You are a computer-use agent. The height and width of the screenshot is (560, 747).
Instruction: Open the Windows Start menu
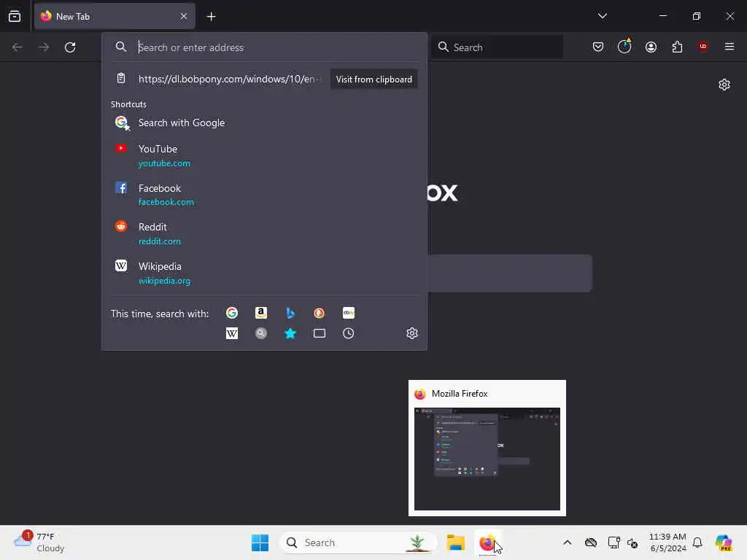tap(260, 542)
